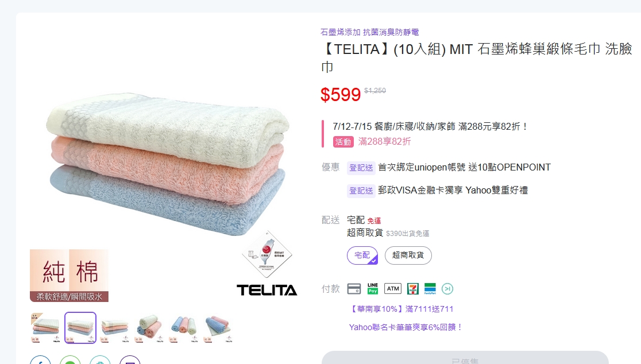Open the 滿288享82折 promotion link
The height and width of the screenshot is (364, 641).
pyautogui.click(x=384, y=141)
